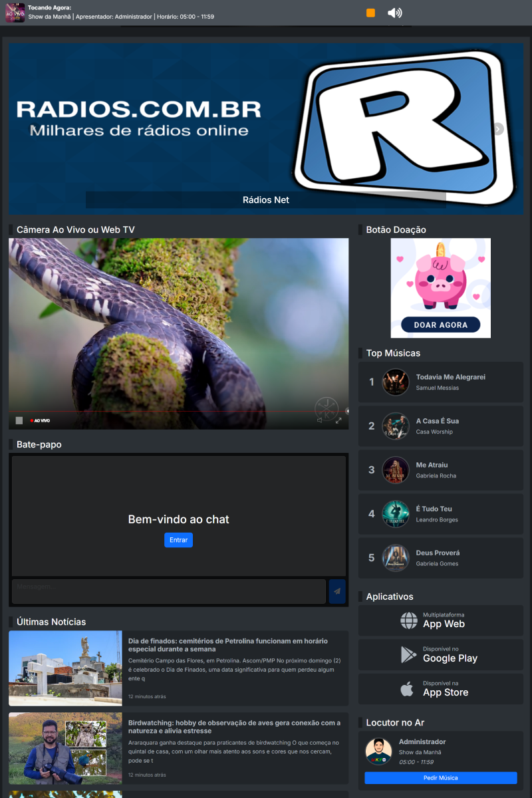
Task: Open the Apple App Store icon
Action: [407, 689]
